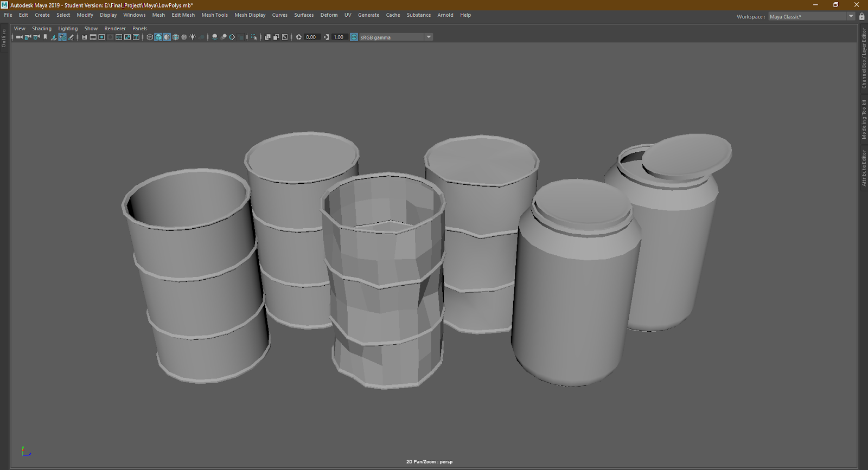This screenshot has height=470, width=868.
Task: Turn on Use All Lights bulb icon
Action: pos(193,37)
